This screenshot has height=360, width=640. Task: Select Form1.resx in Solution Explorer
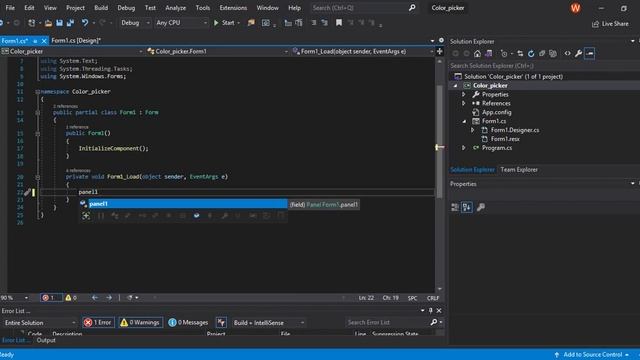click(x=505, y=139)
